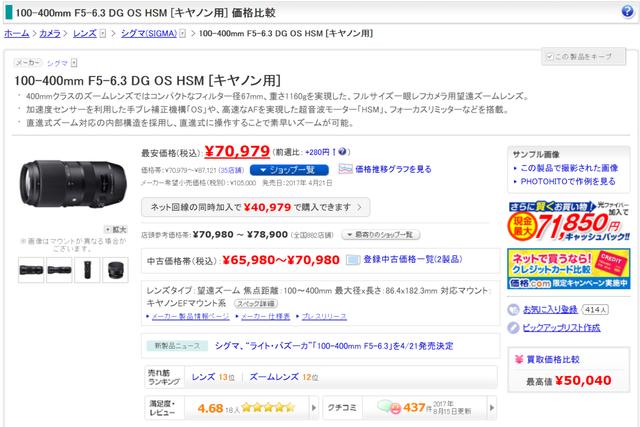
Task: Click the 71,850円 cashback banner
Action: (569, 221)
